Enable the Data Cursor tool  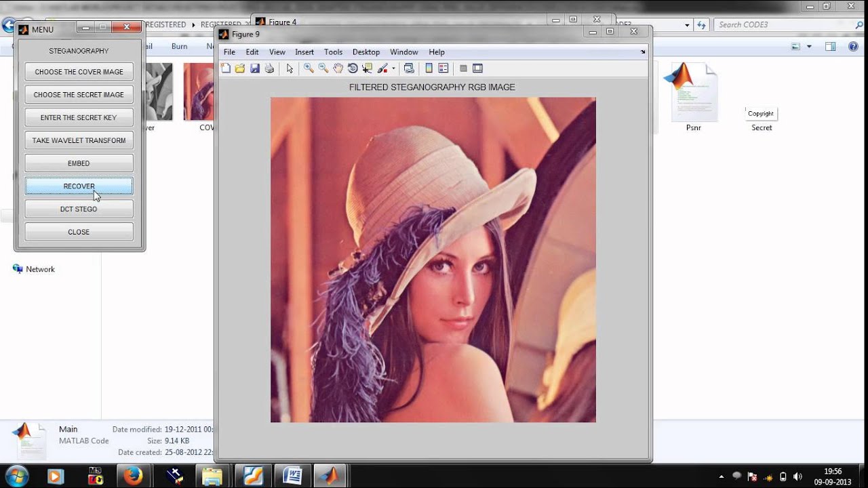(367, 68)
